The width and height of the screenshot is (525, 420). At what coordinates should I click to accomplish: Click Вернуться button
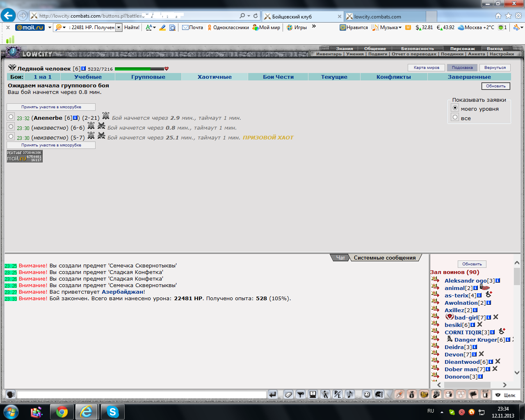pyautogui.click(x=495, y=68)
